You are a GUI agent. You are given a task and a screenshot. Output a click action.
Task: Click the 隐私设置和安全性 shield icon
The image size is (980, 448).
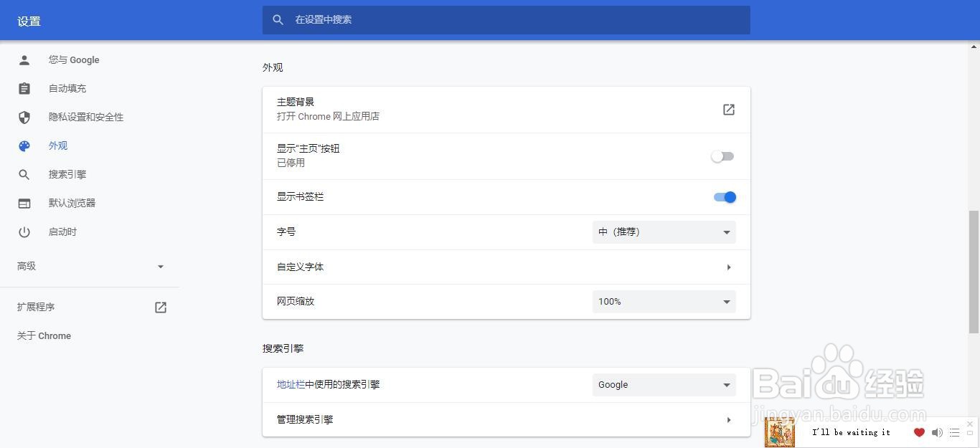[24, 117]
